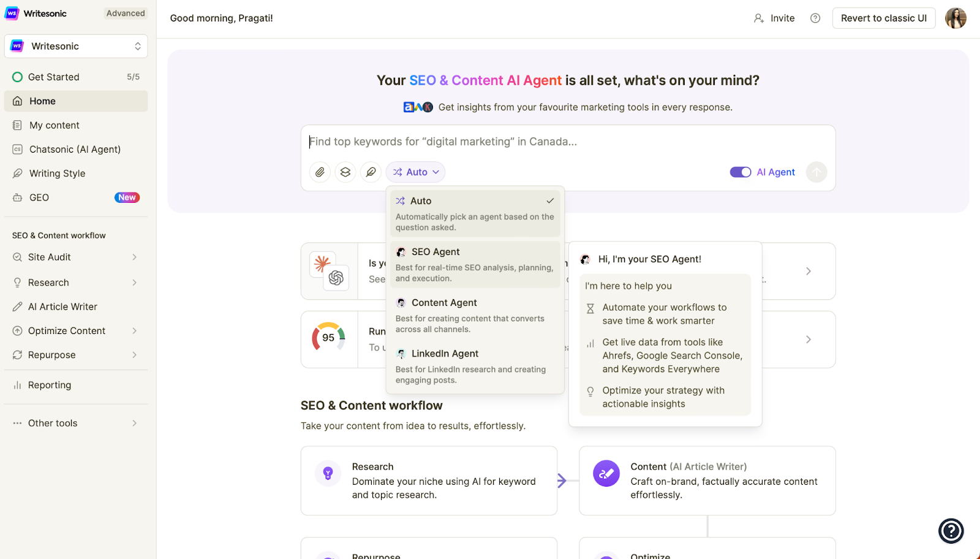Click the layers stack icon in prompt box

(x=345, y=172)
